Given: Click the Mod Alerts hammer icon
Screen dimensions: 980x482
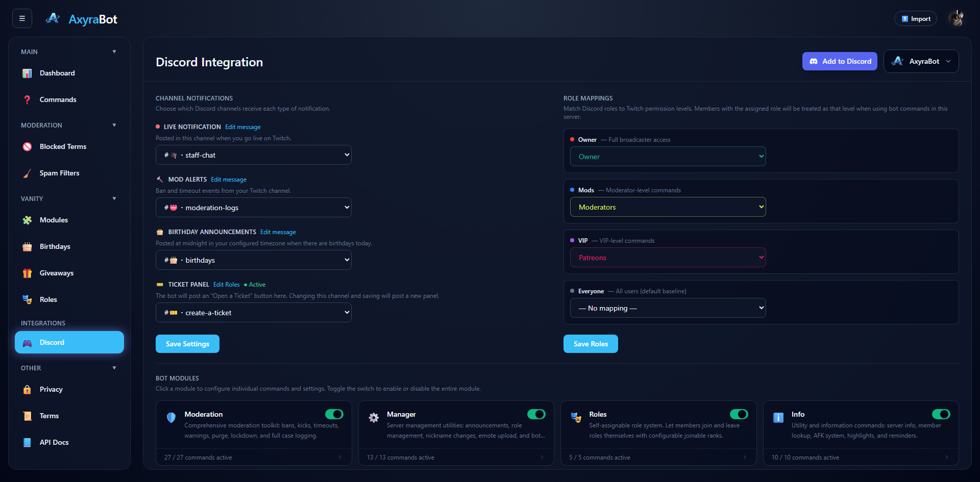Looking at the screenshot, I should coord(160,180).
